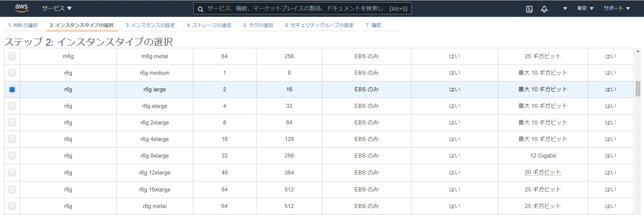Check the r6g.2xlarge row checkbox
The height and width of the screenshot is (215, 644).
12,122
